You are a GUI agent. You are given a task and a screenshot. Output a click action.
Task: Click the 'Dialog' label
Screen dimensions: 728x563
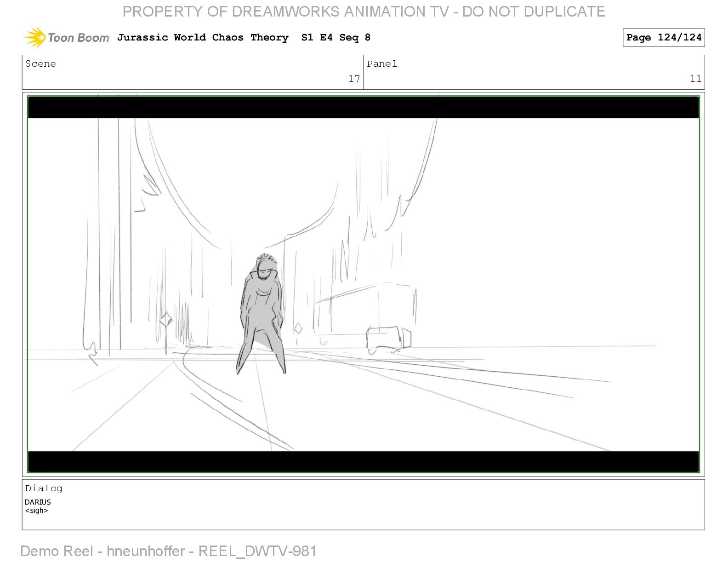click(44, 488)
